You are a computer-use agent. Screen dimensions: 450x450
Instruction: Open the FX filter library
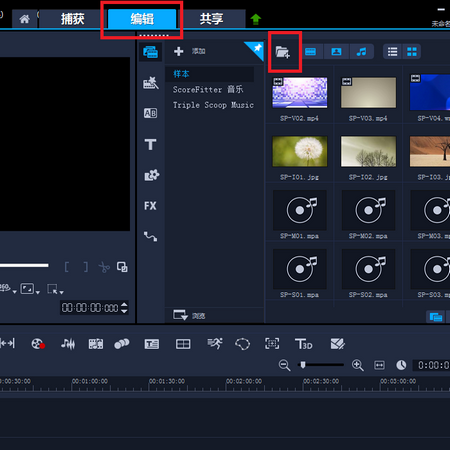pyautogui.click(x=150, y=206)
